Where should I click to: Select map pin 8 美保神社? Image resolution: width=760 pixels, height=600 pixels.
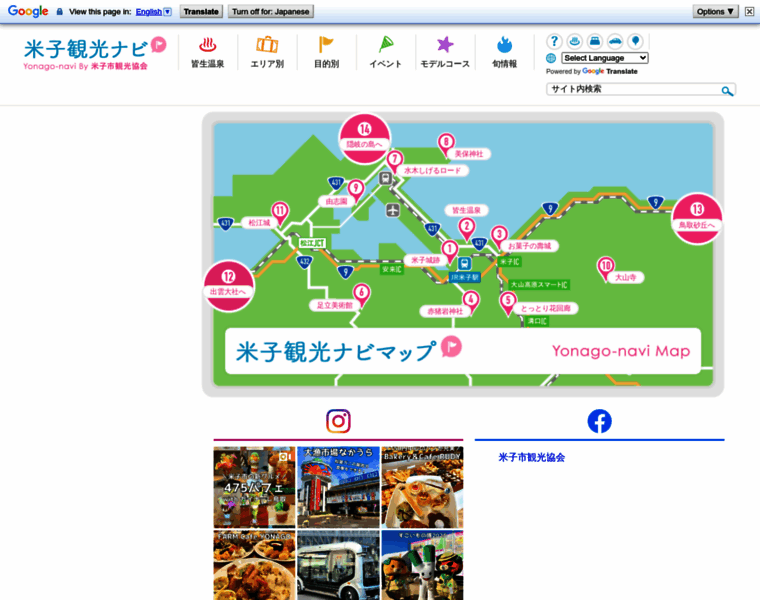click(x=446, y=144)
